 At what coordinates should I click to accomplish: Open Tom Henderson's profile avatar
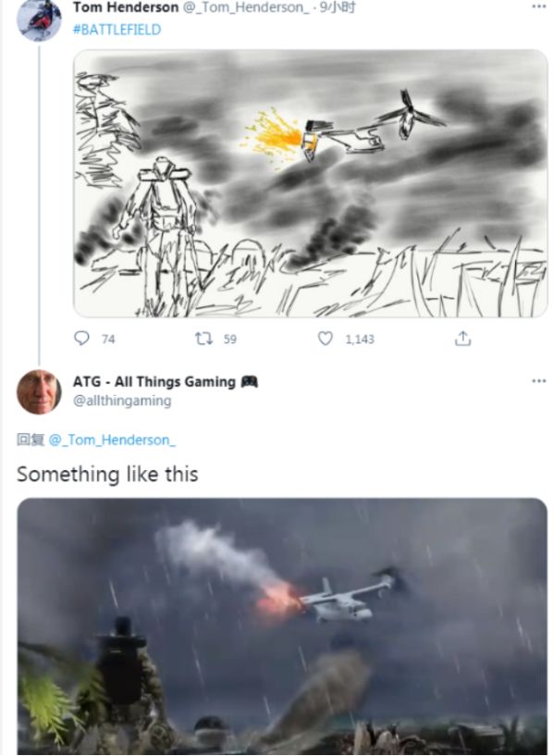(39, 19)
